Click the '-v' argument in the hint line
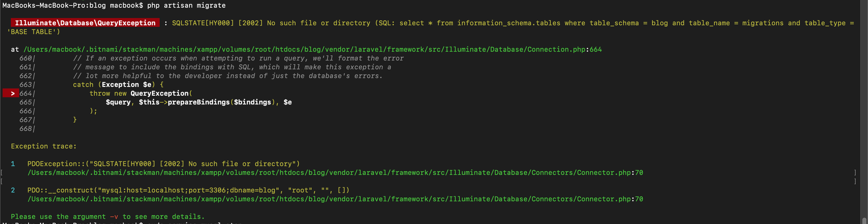This screenshot has height=224, width=868. click(x=114, y=217)
